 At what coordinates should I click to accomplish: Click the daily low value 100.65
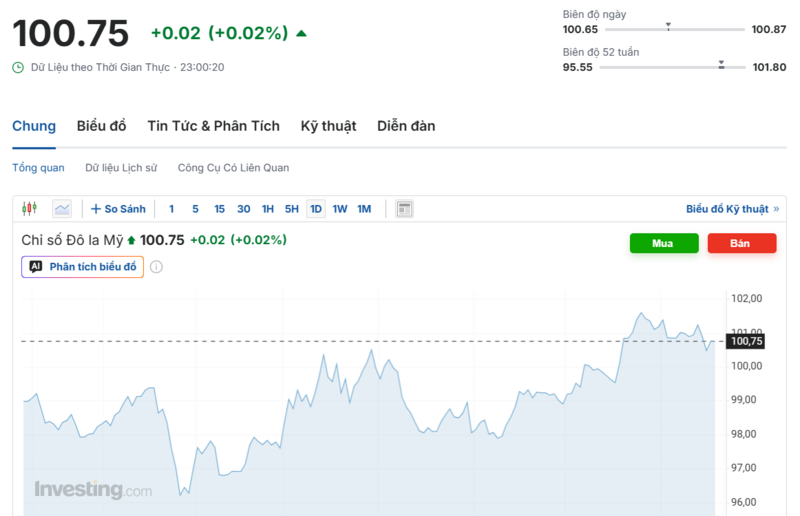tap(580, 30)
